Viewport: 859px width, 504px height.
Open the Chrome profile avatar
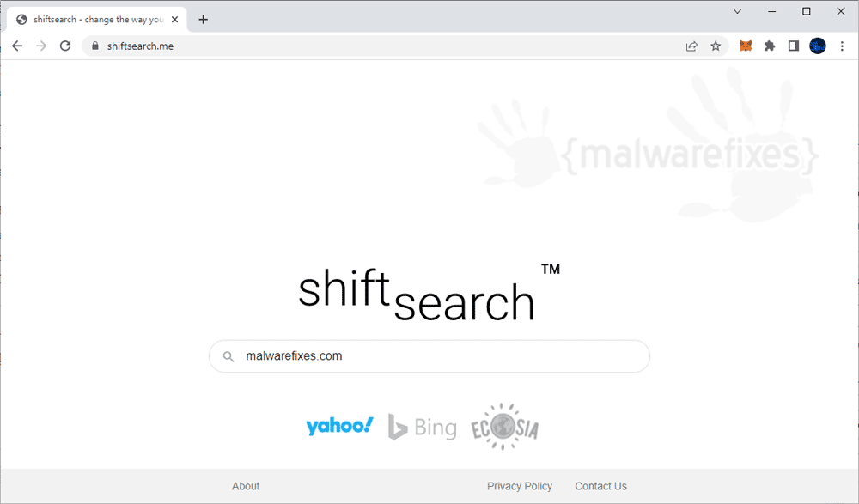point(818,46)
